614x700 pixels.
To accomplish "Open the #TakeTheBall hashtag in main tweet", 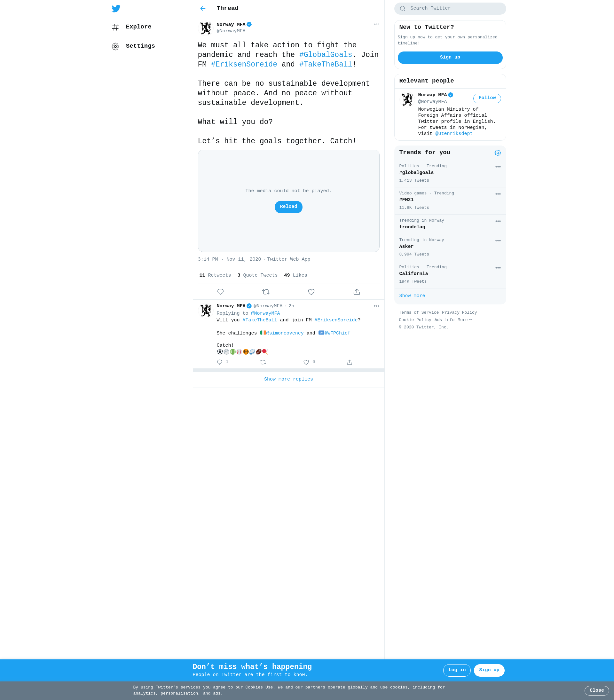I will pos(325,64).
